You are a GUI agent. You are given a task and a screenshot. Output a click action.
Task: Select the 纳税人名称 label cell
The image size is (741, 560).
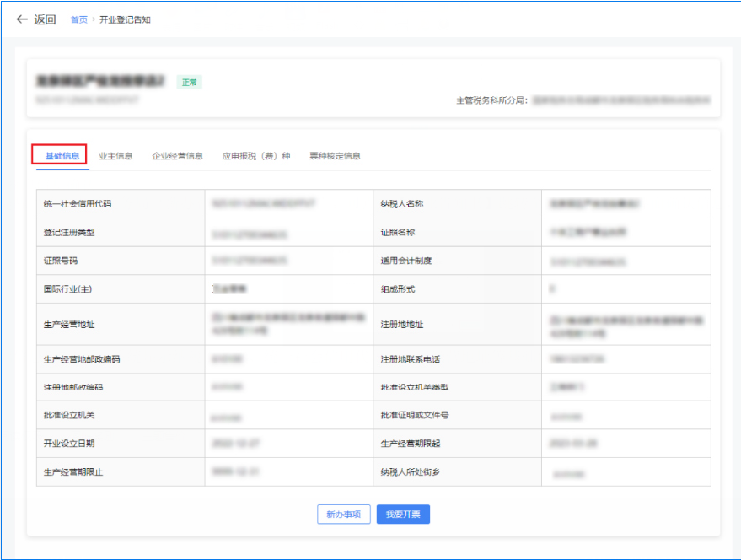click(405, 204)
